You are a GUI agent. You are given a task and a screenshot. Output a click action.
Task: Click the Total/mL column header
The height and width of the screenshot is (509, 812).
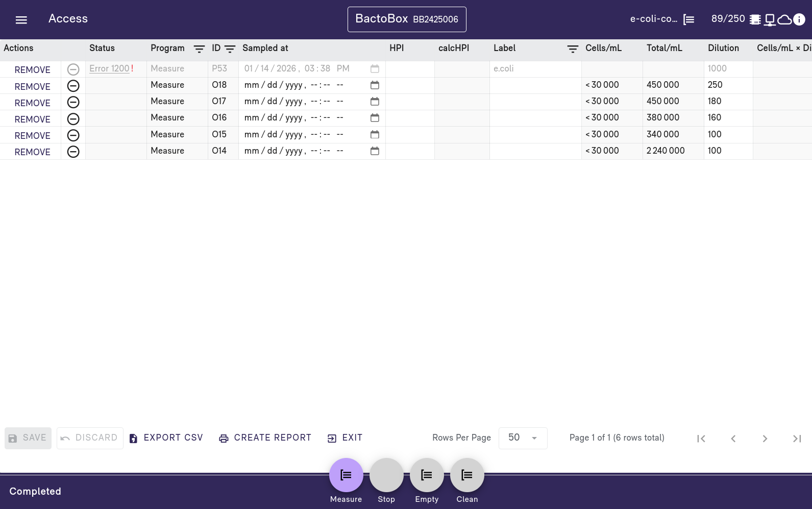664,48
